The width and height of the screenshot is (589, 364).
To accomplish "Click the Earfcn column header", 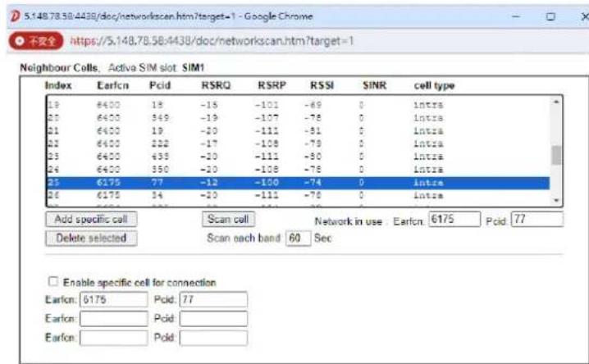I will click(112, 85).
